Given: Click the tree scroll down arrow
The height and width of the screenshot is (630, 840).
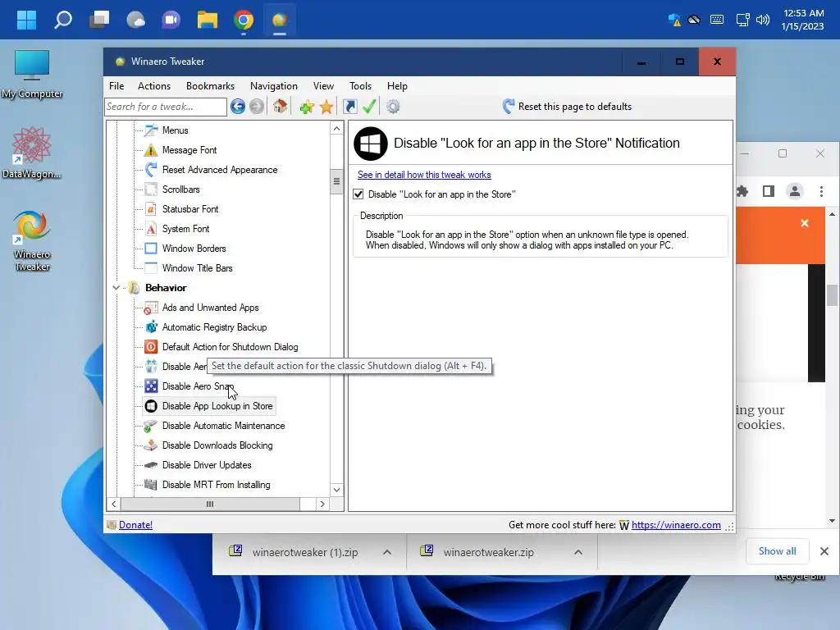Looking at the screenshot, I should click(x=336, y=490).
